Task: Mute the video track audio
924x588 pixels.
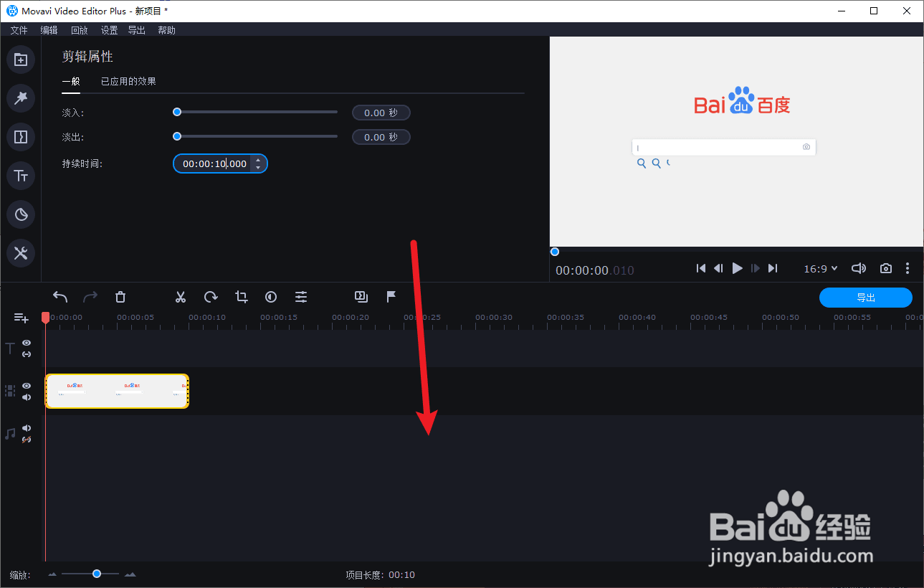Action: pos(27,397)
